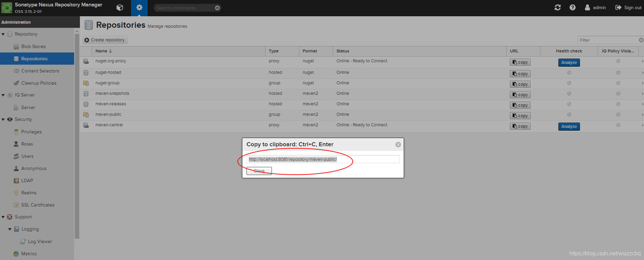Collapse the Support tree node
Screen dimensions: 644x260
tap(3, 217)
